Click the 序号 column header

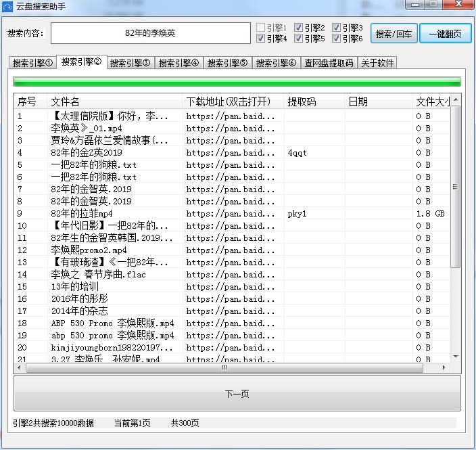pyautogui.click(x=30, y=102)
